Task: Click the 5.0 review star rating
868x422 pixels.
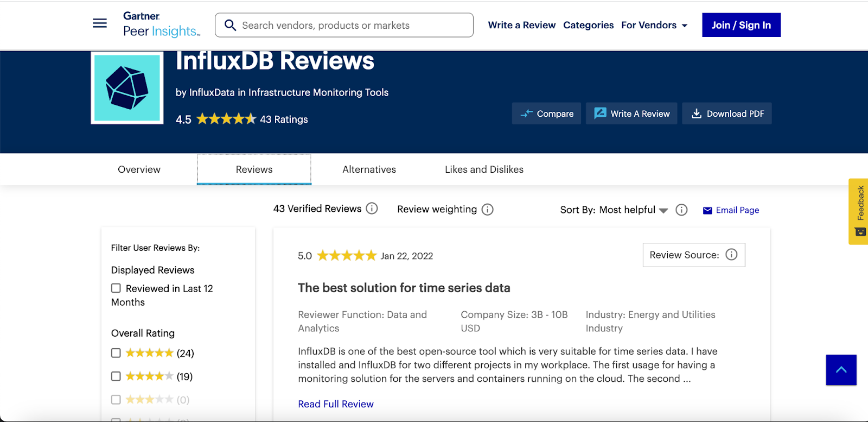Action: (x=347, y=255)
